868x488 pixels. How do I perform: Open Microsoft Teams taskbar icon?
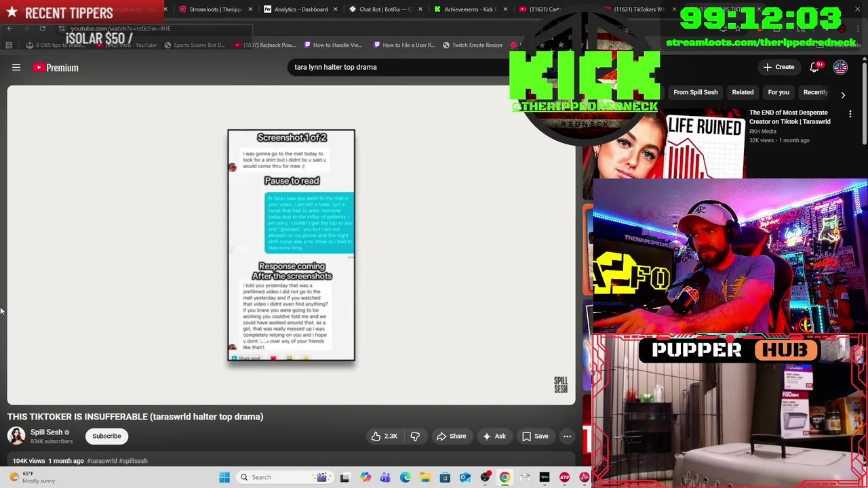pyautogui.click(x=385, y=477)
